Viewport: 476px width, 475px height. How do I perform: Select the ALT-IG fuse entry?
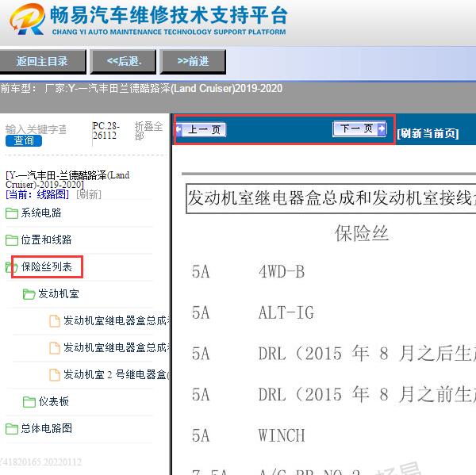coord(286,313)
